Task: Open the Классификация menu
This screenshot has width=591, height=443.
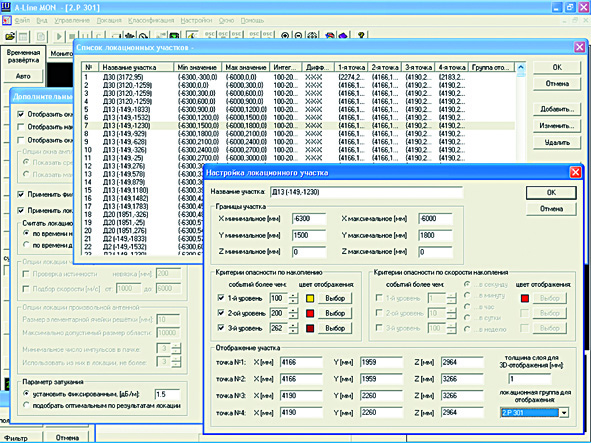Action: tap(151, 20)
